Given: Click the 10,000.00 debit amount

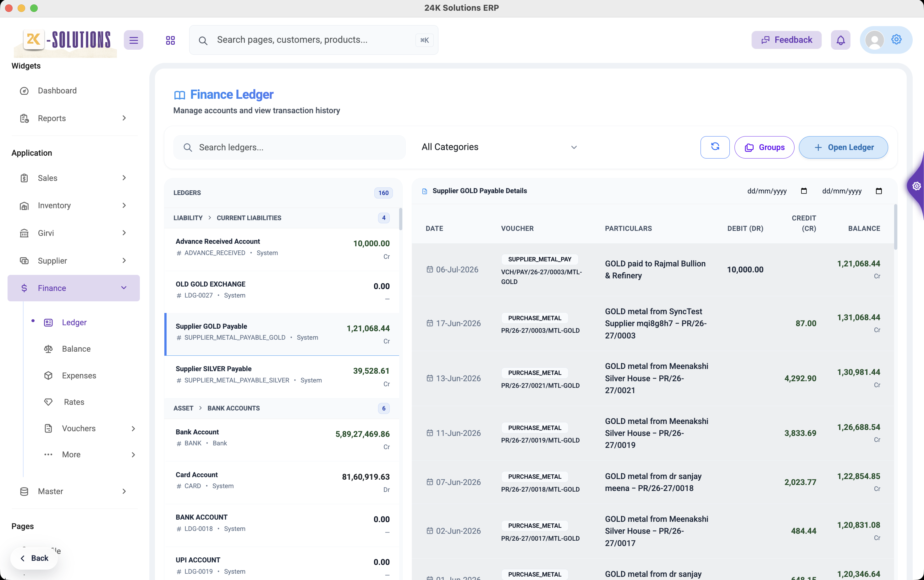Looking at the screenshot, I should tap(745, 270).
